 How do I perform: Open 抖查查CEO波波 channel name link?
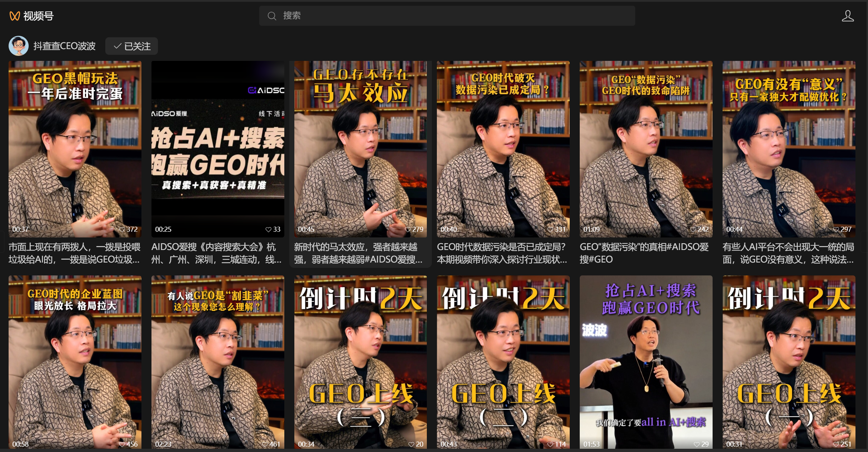(64, 46)
